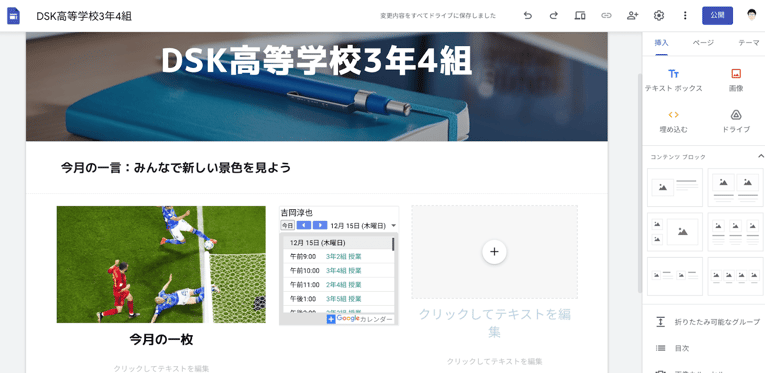Screen dimensions: 765x373
Task: Click plus icon in empty placeholder
Action: (x=494, y=252)
